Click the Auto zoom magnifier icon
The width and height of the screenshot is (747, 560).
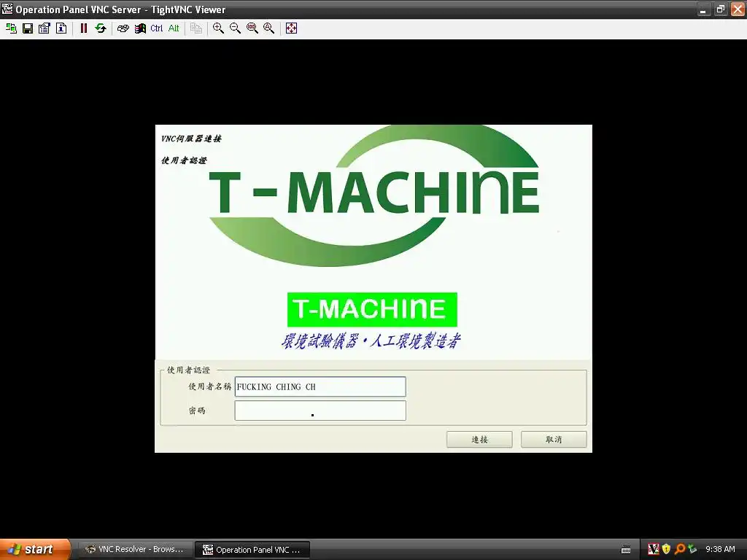[x=268, y=28]
